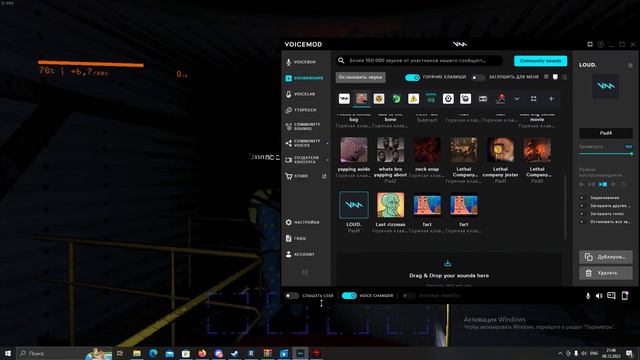Open the TTSpeech section in sidebar

pos(301,110)
